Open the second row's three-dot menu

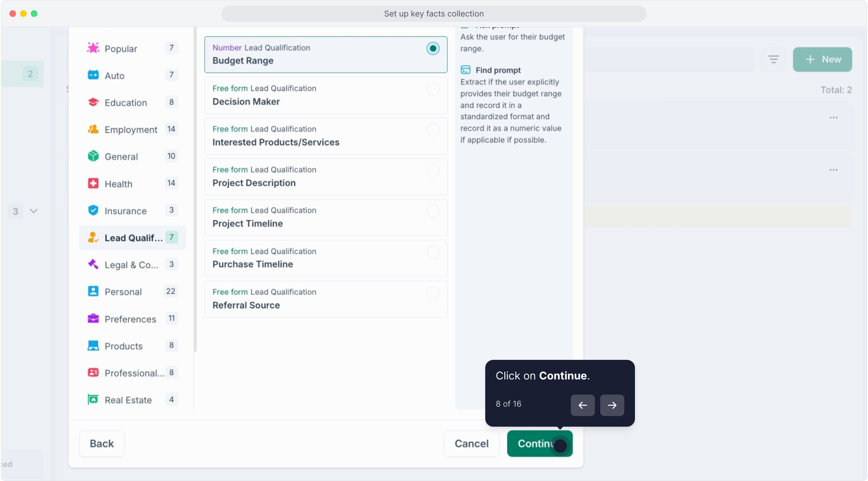(833, 170)
